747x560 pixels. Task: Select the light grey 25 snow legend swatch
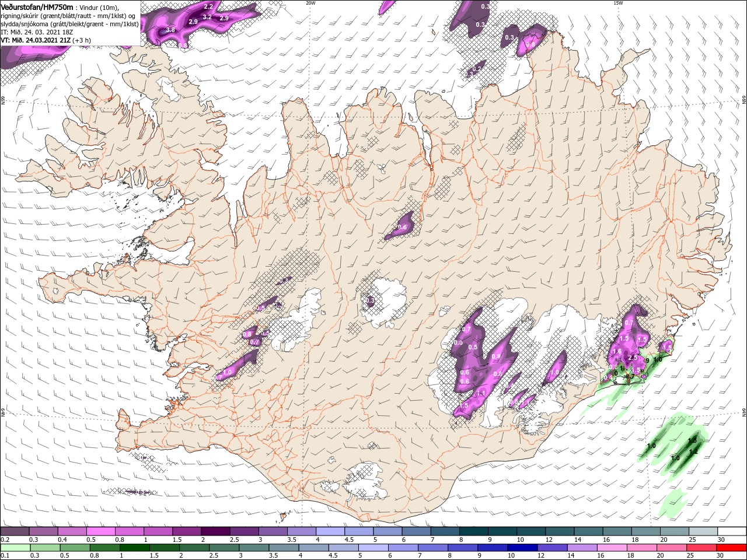tap(704, 532)
